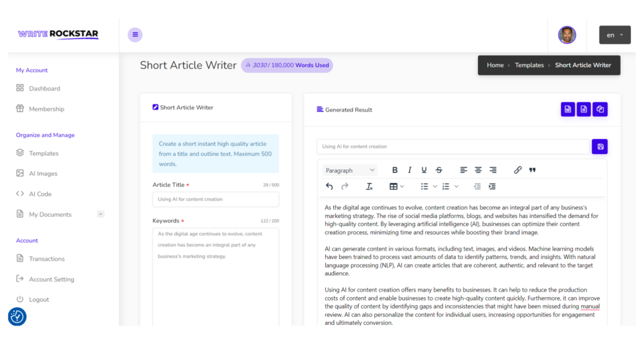Viewport: 644px width, 362px height.
Task: Click Logout in the sidebar
Action: click(38, 300)
